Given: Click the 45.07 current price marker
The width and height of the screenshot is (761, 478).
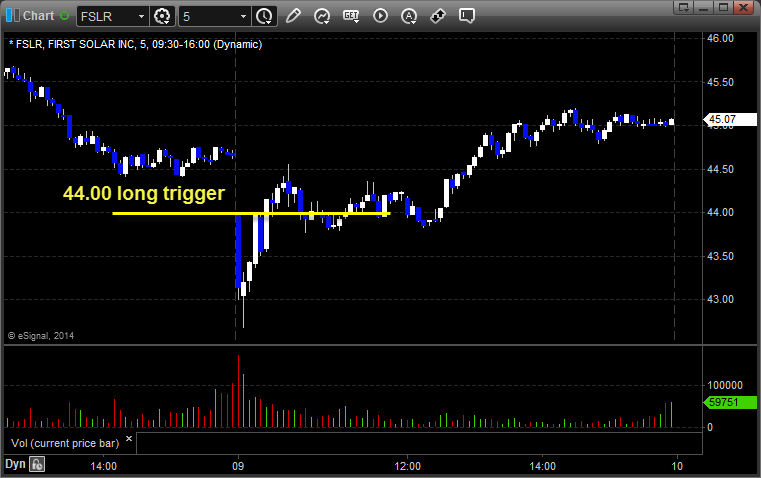Looking at the screenshot, I should (730, 119).
